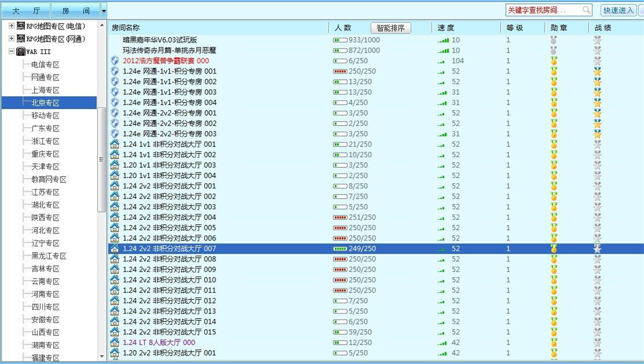Expand the RPG地图专区(网通) tree node
Viewport: 644px width, 364px height.
point(10,39)
